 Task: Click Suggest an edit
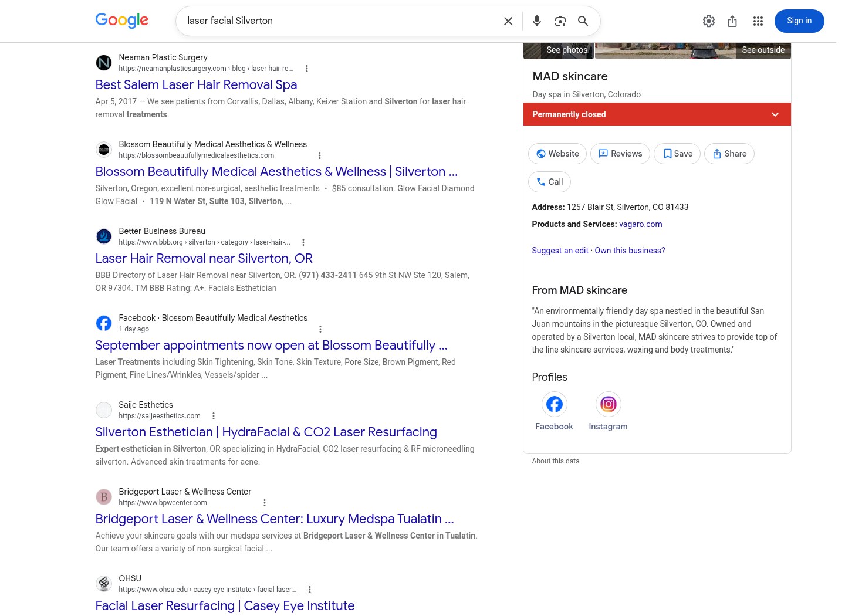click(560, 251)
